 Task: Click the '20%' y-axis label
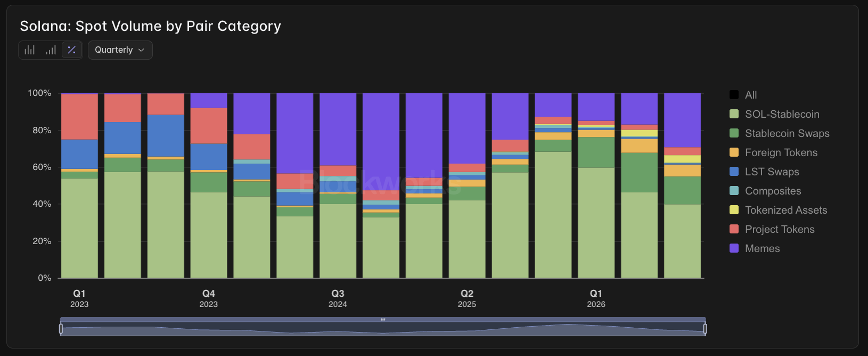[x=42, y=241]
